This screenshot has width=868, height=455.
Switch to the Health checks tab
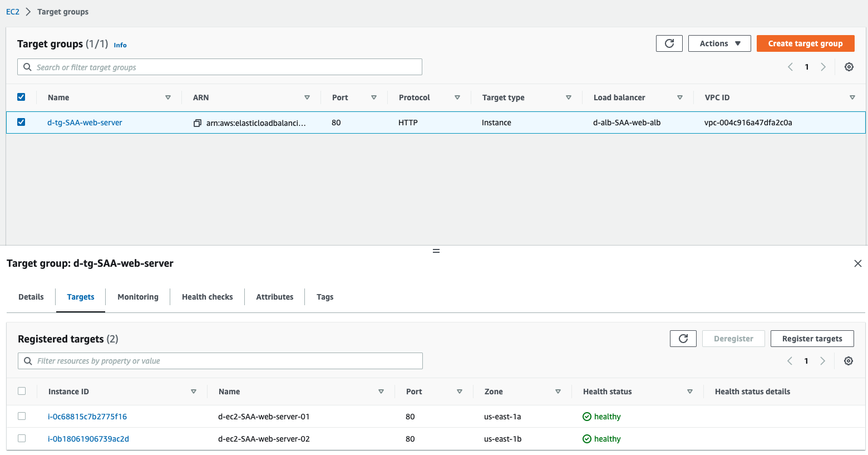[x=207, y=297]
